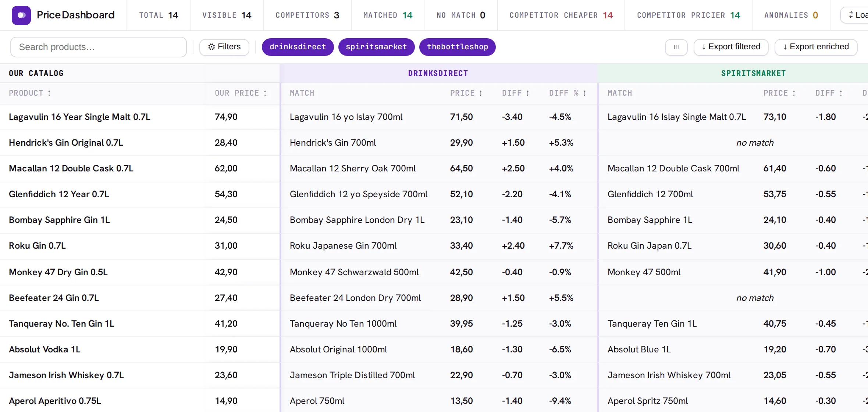The image size is (868, 412).
Task: Click Export filtered button
Action: (731, 47)
